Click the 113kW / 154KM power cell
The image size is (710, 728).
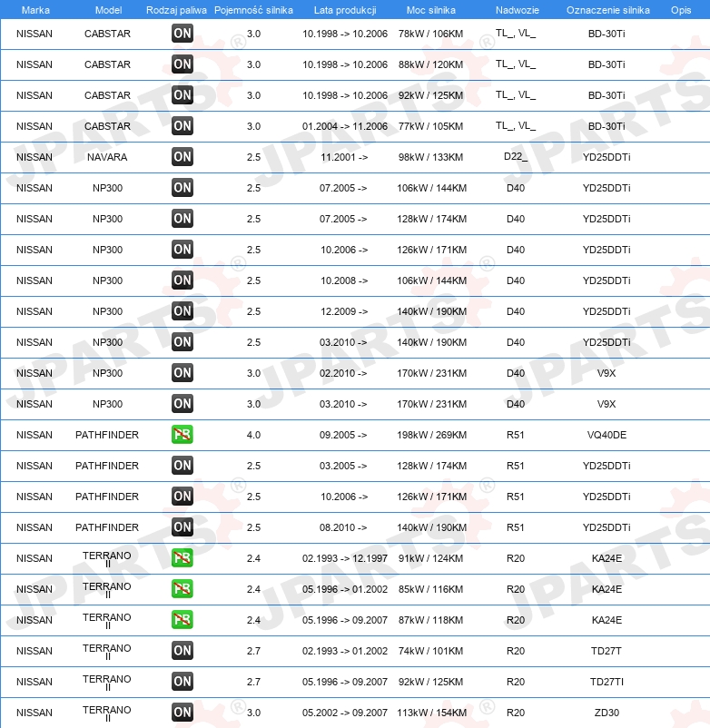432,713
